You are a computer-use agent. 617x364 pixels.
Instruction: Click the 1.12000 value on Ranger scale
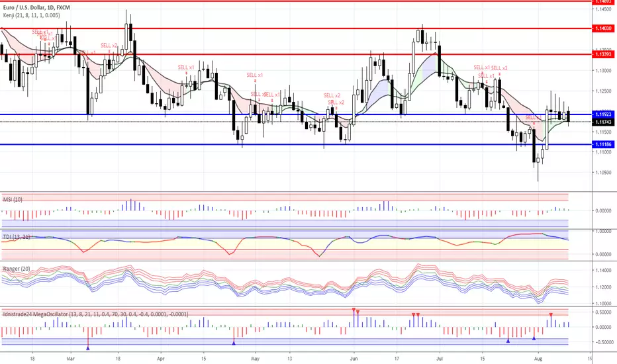pos(603,287)
